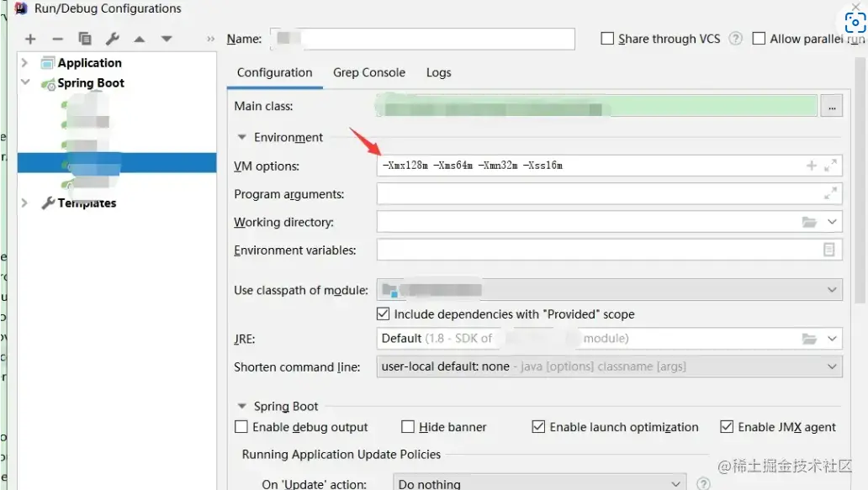Click the Application folder icon in tree
Screen dimensions: 868x490
click(x=48, y=63)
